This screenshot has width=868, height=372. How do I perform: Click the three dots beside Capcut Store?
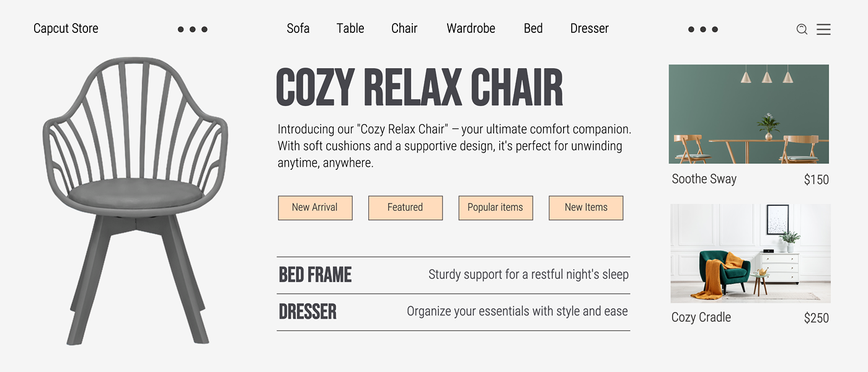click(192, 29)
